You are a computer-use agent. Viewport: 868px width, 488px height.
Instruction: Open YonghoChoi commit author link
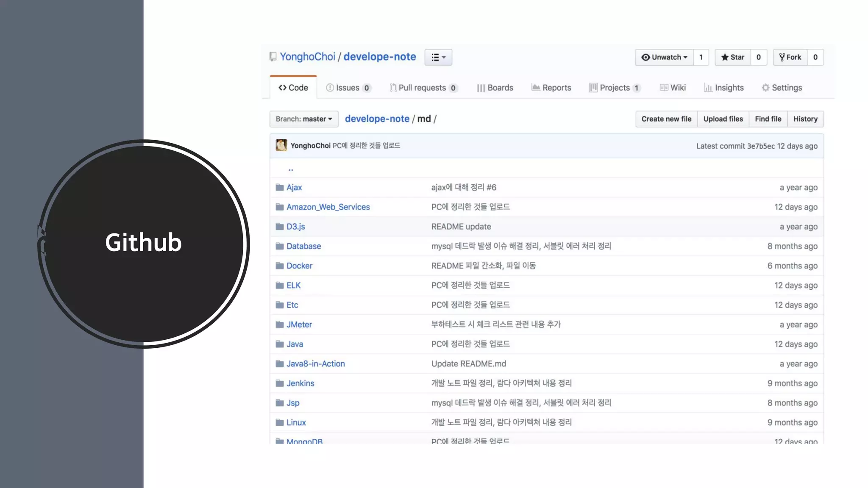310,146
